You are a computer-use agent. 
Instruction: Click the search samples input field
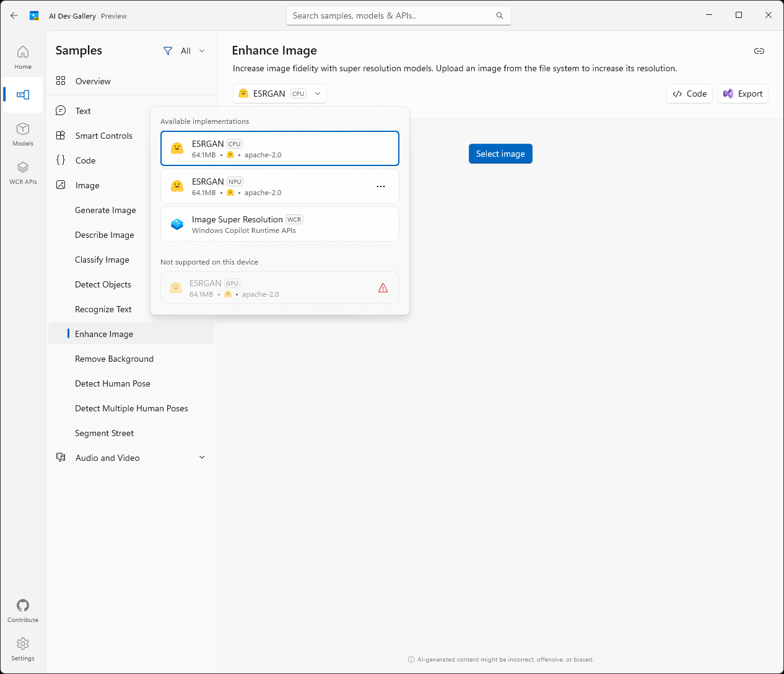[x=393, y=15]
